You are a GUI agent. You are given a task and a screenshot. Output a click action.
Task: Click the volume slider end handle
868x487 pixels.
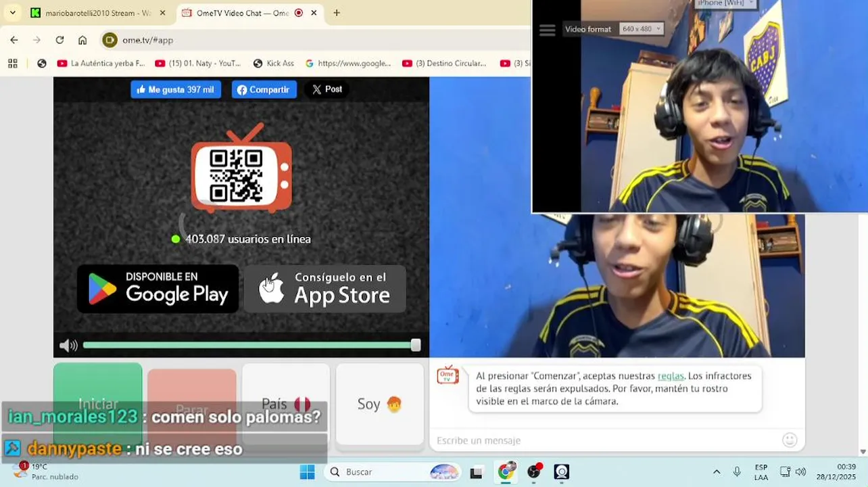(416, 346)
